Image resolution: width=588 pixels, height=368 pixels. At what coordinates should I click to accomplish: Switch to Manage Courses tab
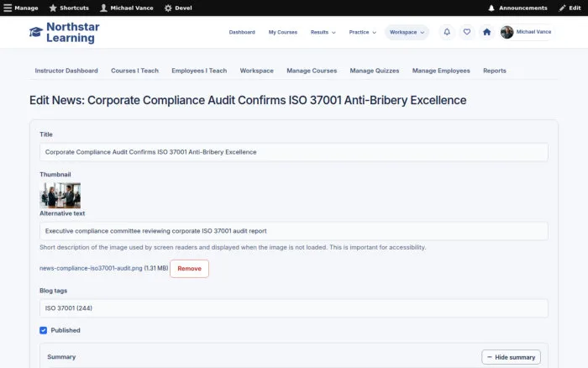coord(312,71)
